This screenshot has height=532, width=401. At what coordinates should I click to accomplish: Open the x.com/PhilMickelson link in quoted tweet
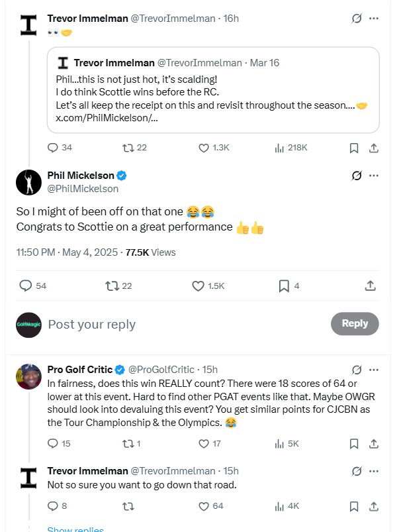107,118
